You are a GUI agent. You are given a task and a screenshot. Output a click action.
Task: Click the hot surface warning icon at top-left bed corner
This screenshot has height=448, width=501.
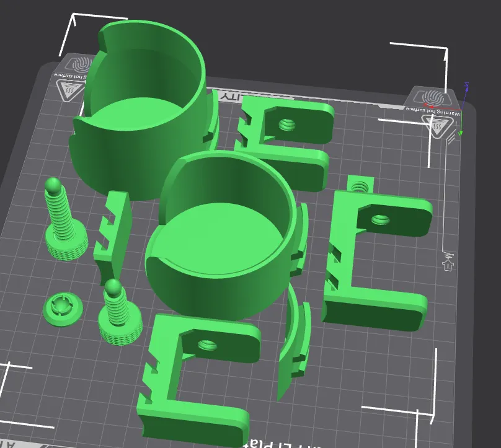pyautogui.click(x=67, y=90)
